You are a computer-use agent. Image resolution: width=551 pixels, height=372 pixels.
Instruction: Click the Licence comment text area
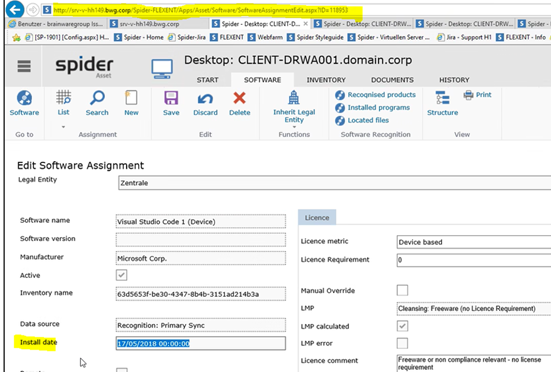[474, 363]
